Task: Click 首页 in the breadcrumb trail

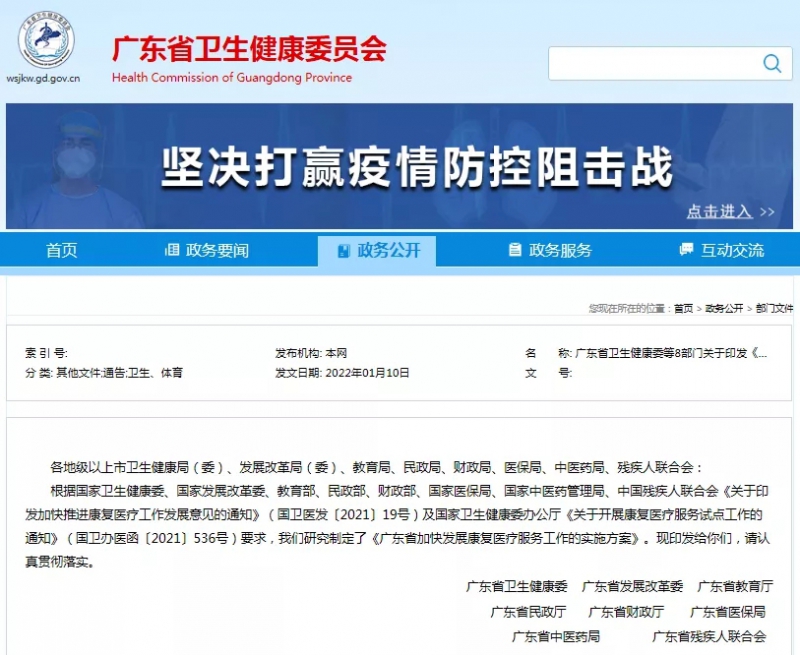Action: [683, 309]
